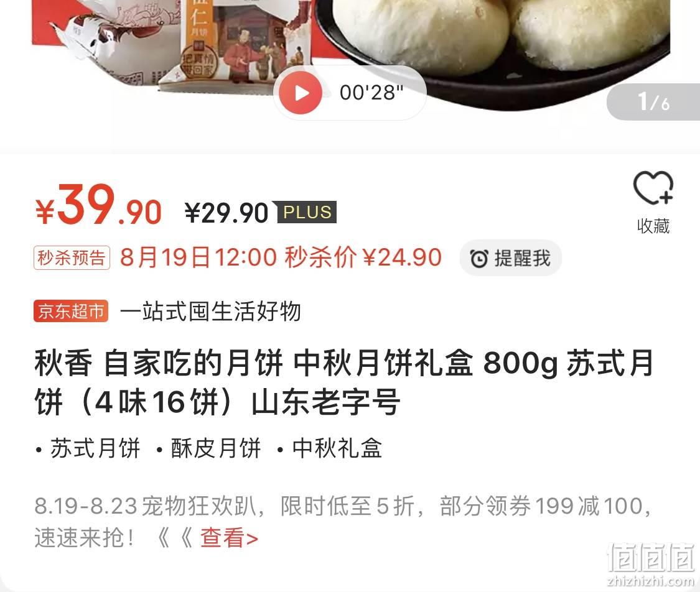
Task: Click the flash sale ¥24.90 notice
Action: tap(281, 257)
